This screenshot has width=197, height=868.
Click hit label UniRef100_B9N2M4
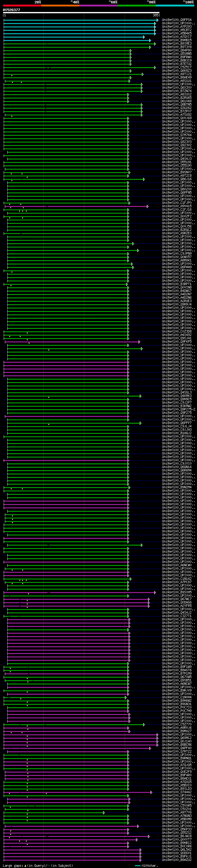coord(177,487)
